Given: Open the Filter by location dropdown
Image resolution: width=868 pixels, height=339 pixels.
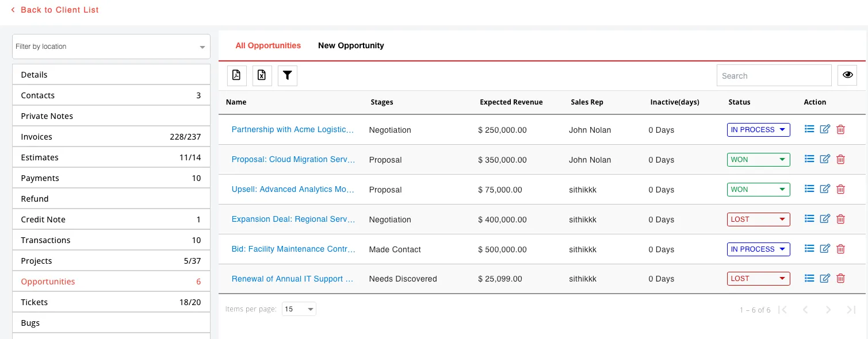Looking at the screenshot, I should click(111, 47).
